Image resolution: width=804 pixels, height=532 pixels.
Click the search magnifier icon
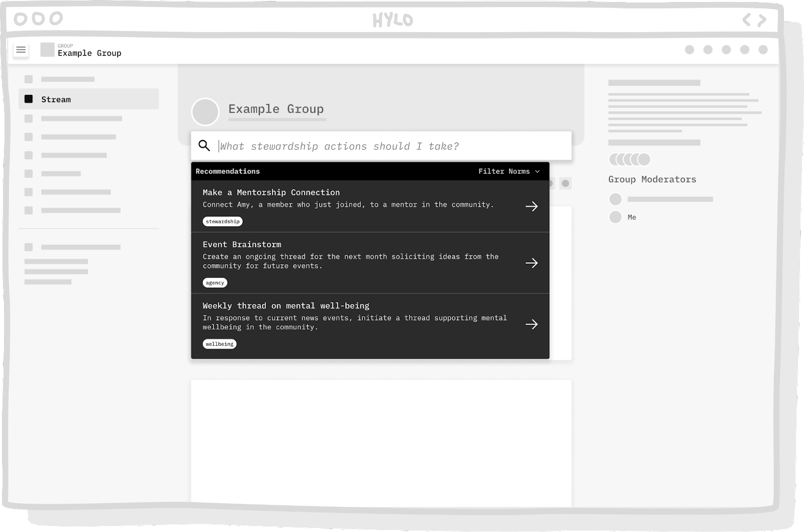[204, 146]
